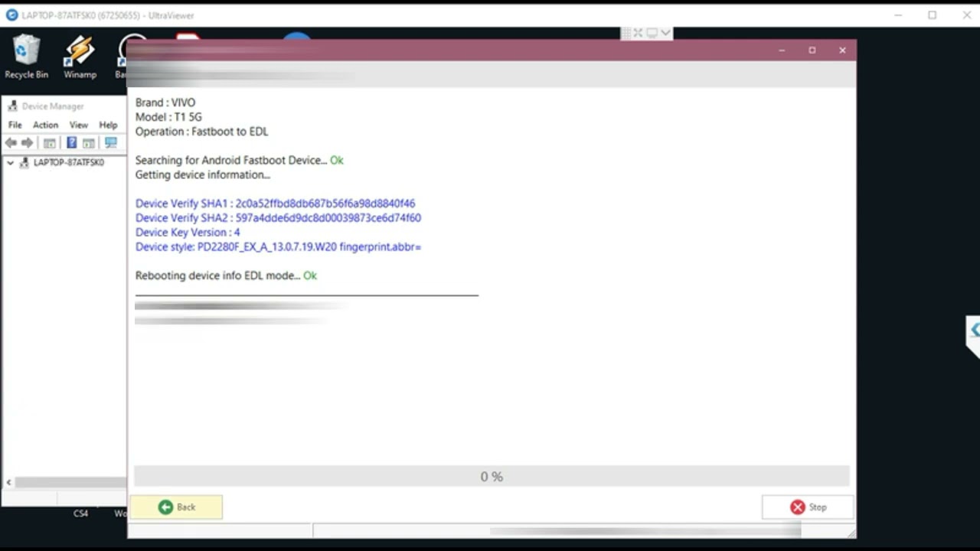980x551 pixels.
Task: Click the Device Key Version : 4 line
Action: point(188,233)
